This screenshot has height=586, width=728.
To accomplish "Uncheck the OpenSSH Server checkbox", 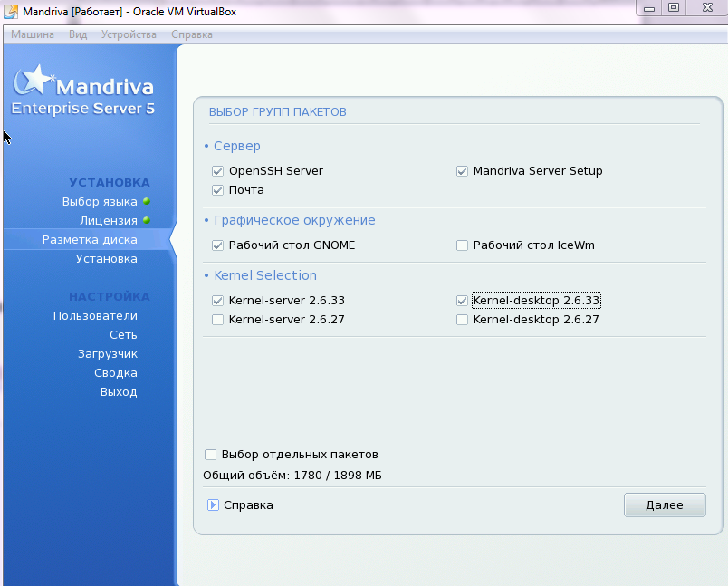I will [x=217, y=171].
